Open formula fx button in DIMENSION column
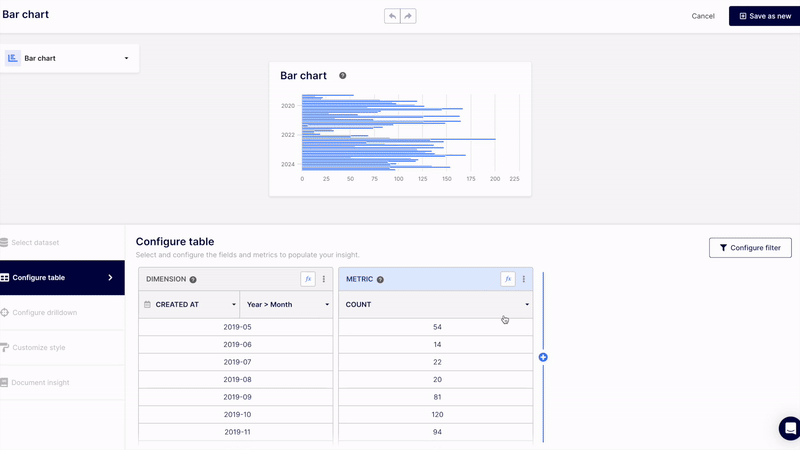This screenshot has width=800, height=450. click(308, 279)
